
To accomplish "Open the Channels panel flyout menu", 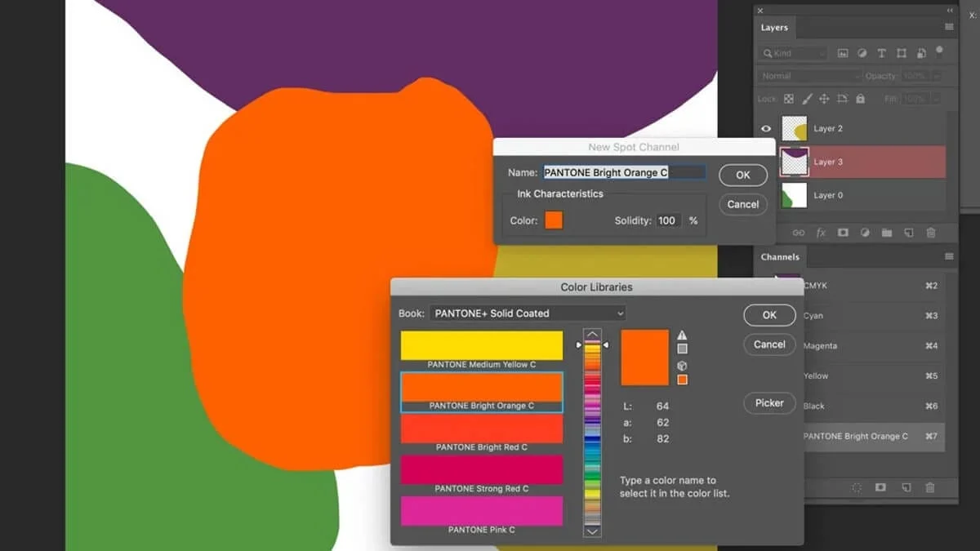I will pos(949,256).
